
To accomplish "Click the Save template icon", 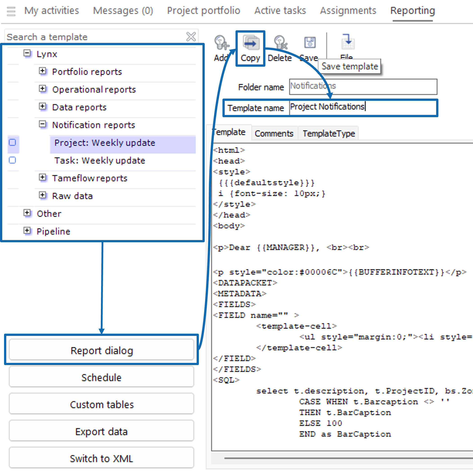I will click(x=310, y=43).
